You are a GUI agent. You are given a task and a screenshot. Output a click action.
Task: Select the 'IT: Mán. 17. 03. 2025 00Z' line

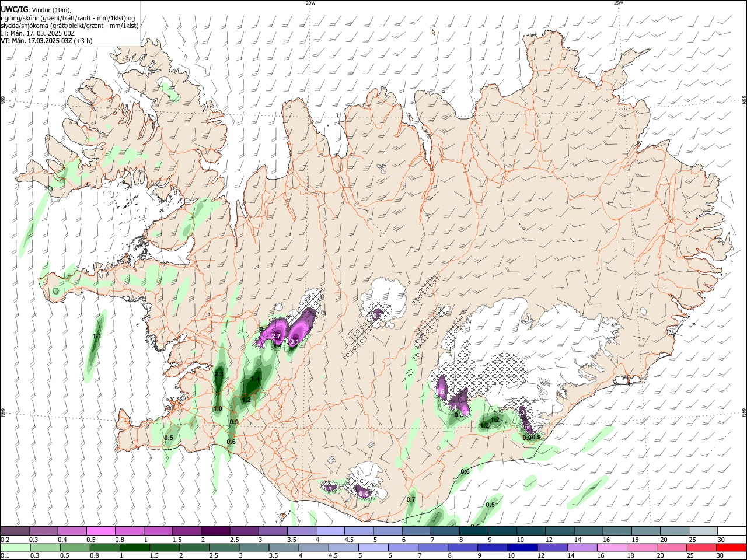[x=38, y=33]
